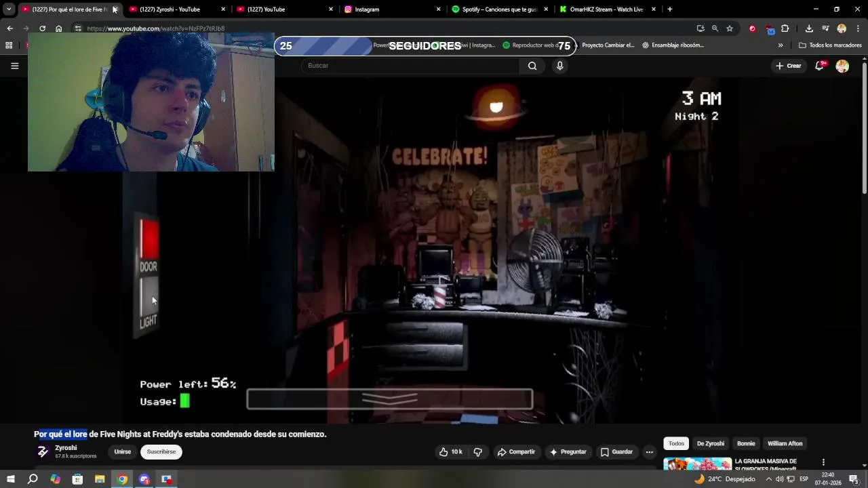Open the YouTube hamburger guide menu
The width and height of the screenshot is (868, 488).
pos(14,66)
